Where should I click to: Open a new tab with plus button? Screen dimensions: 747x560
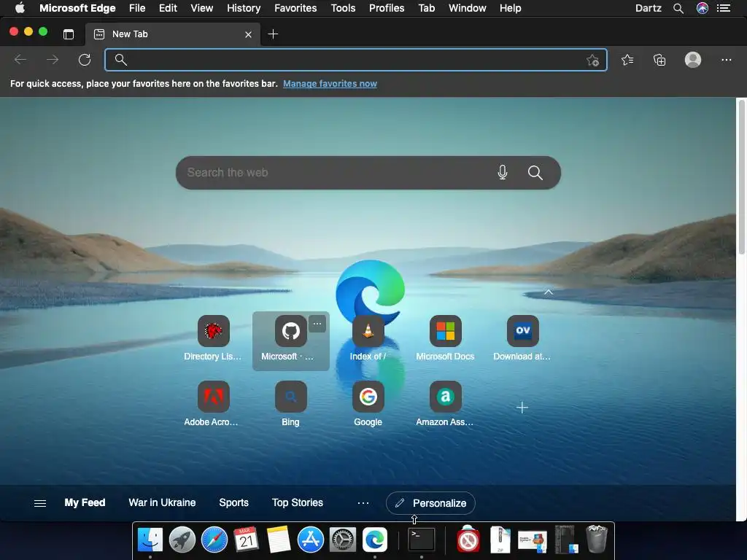click(273, 34)
